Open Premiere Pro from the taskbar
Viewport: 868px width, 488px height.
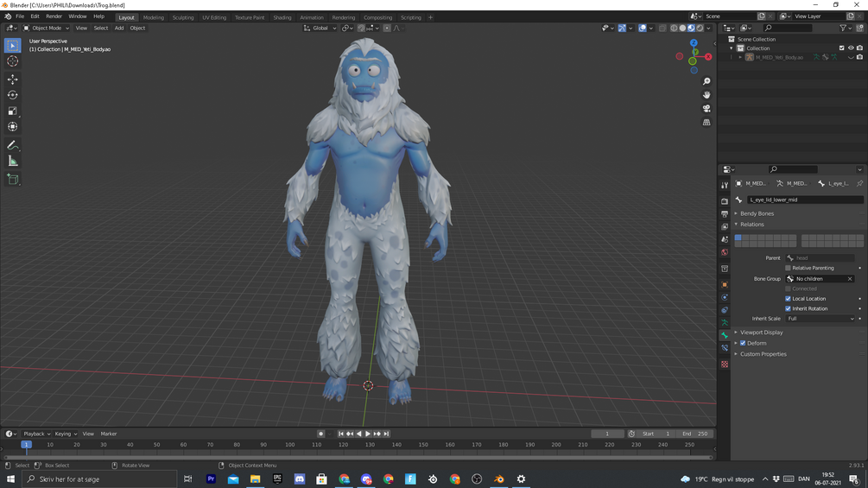click(211, 479)
